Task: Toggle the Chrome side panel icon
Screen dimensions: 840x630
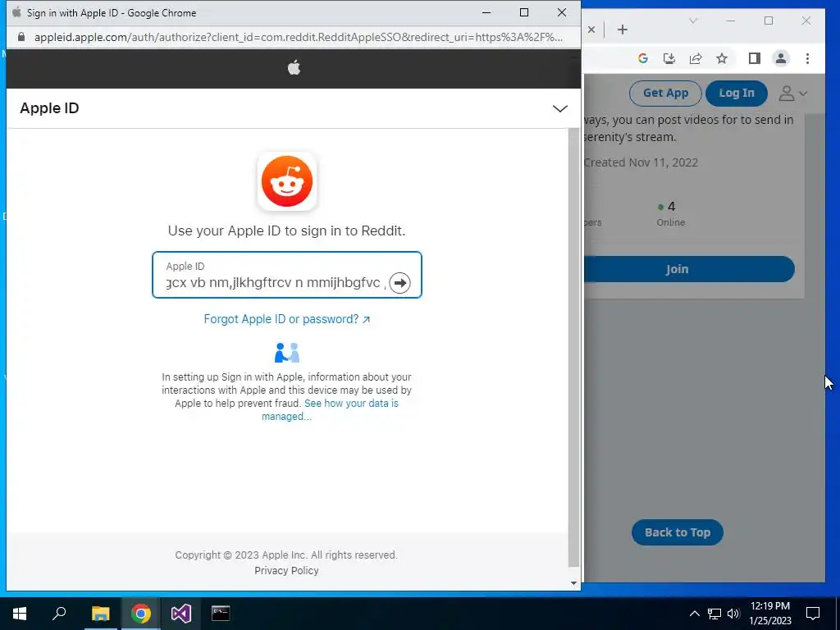Action: tap(755, 58)
